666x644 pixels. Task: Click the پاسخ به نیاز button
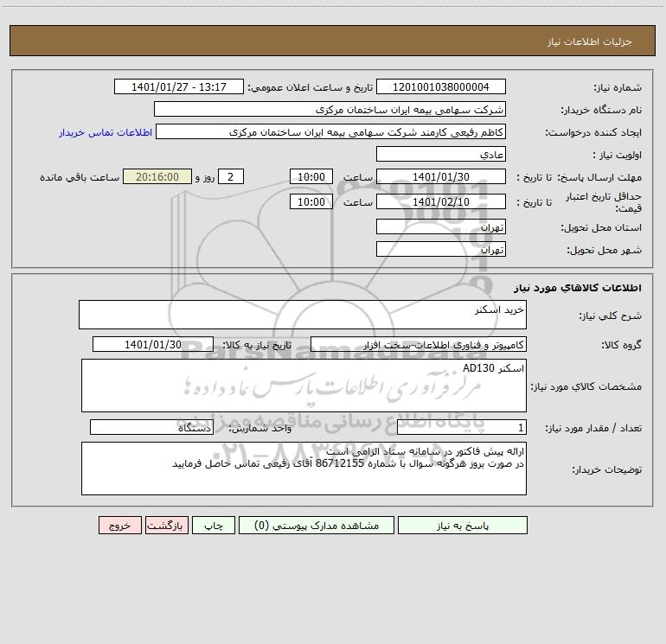463,525
